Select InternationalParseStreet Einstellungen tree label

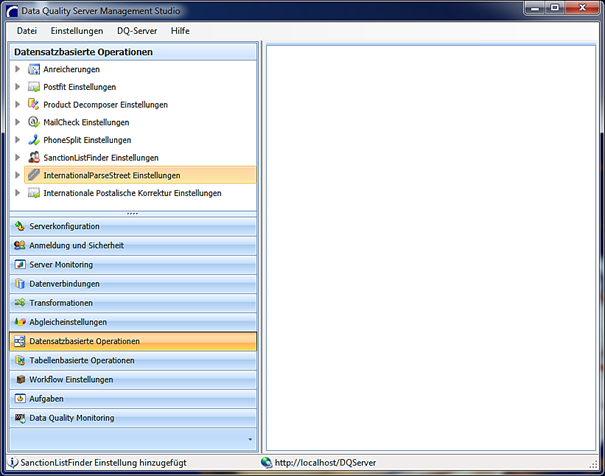pos(112,176)
